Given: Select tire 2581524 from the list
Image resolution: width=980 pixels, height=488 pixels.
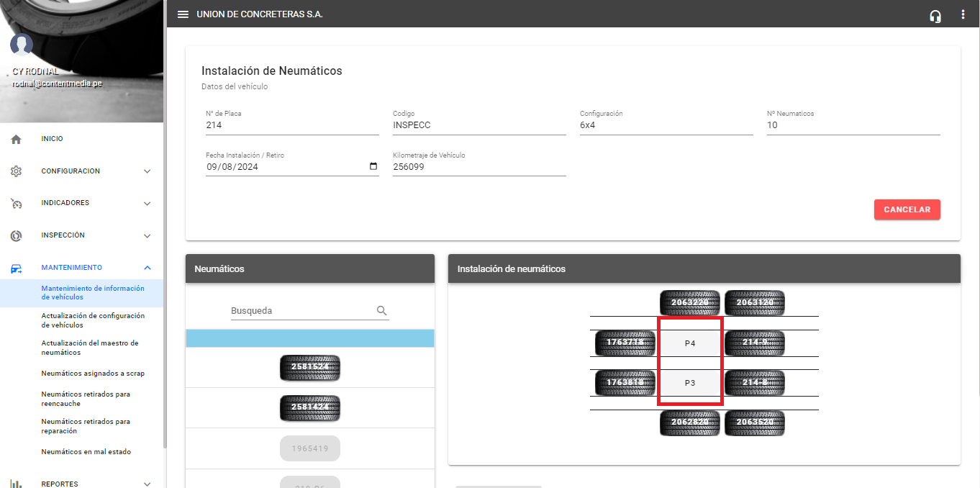Looking at the screenshot, I should pos(309,367).
